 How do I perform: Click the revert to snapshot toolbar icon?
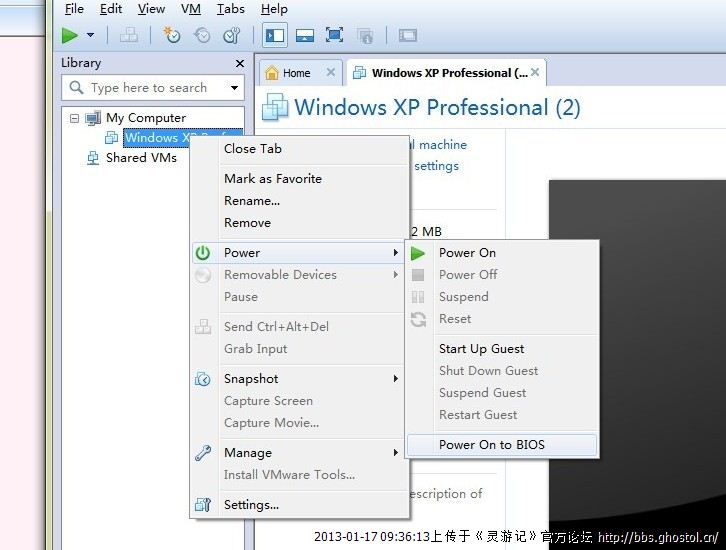(x=202, y=35)
